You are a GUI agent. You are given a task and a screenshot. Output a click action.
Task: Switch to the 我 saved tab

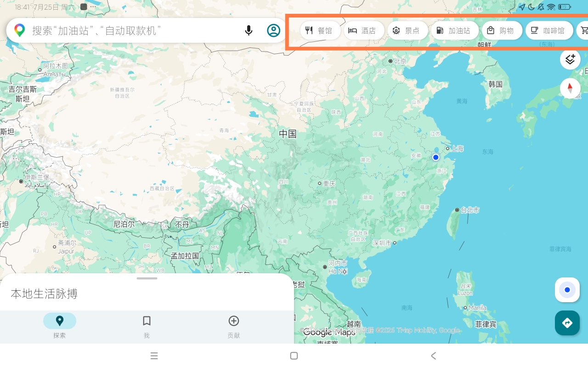147,327
